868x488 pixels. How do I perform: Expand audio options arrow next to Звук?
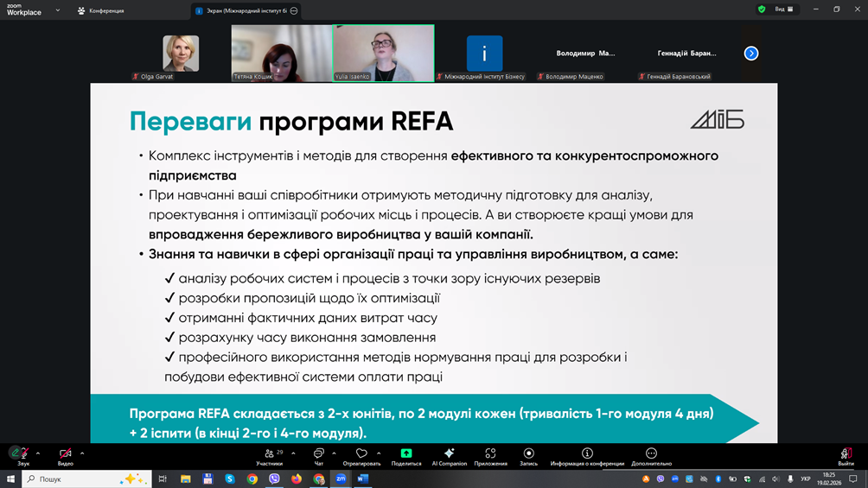pos(38,453)
